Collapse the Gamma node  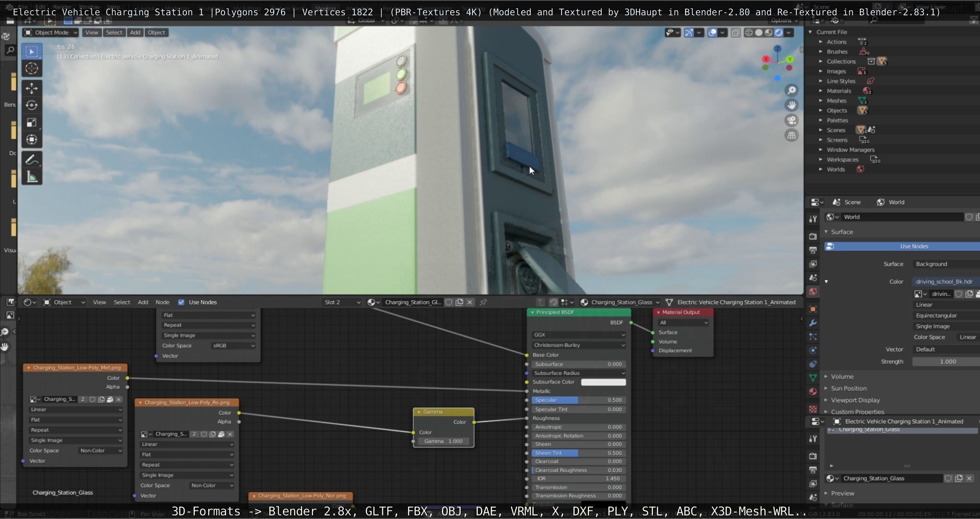419,412
